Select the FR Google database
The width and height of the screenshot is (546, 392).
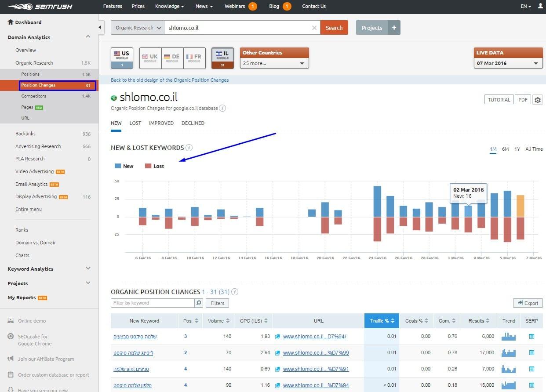click(194, 58)
